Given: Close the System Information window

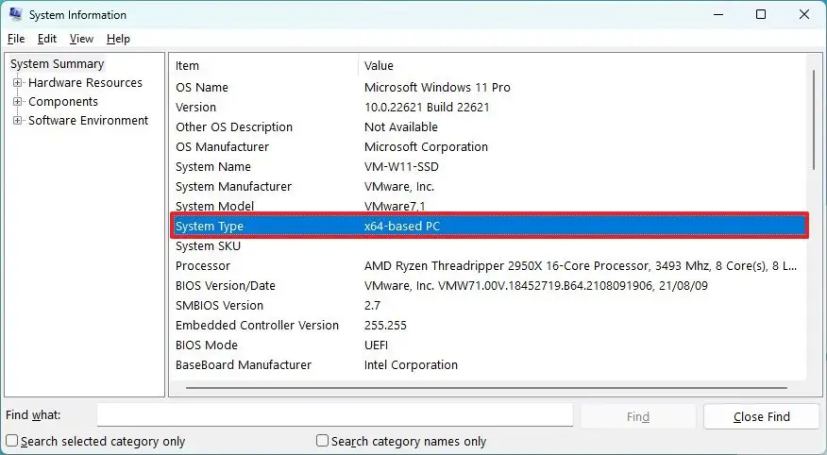Looking at the screenshot, I should click(x=804, y=14).
